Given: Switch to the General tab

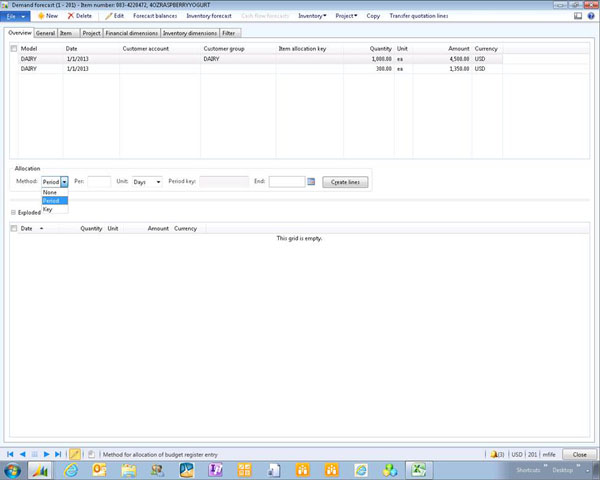Looking at the screenshot, I should coord(46,33).
